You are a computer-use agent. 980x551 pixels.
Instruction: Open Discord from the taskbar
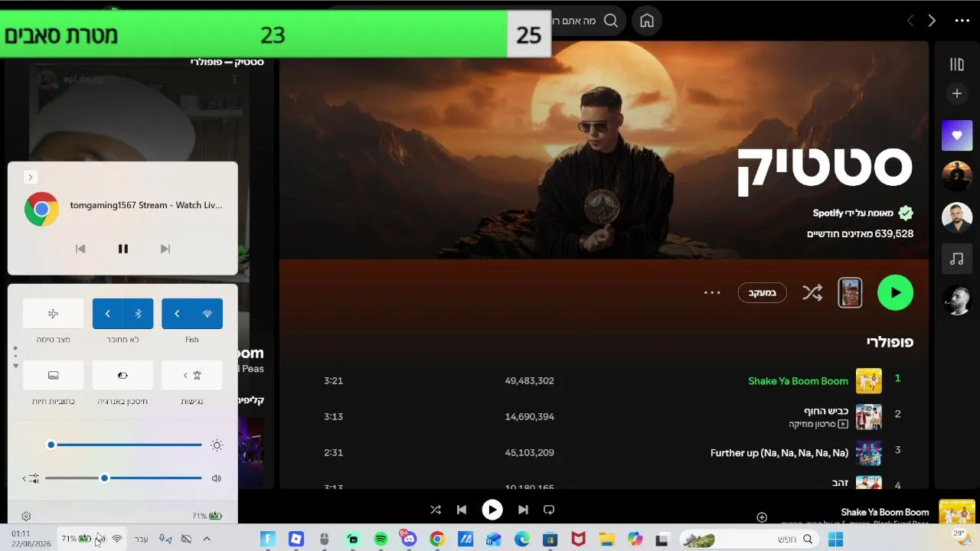[408, 540]
